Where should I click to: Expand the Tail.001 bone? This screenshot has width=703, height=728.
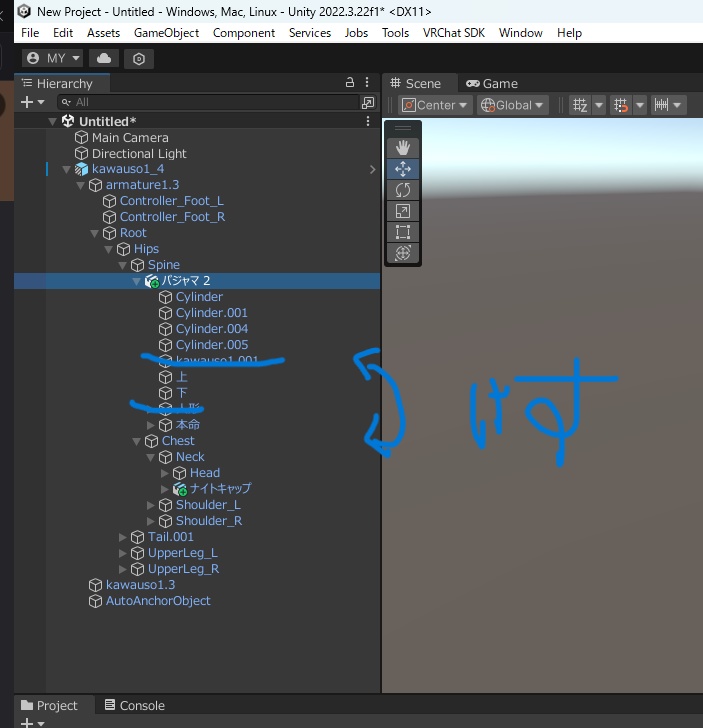(x=123, y=537)
